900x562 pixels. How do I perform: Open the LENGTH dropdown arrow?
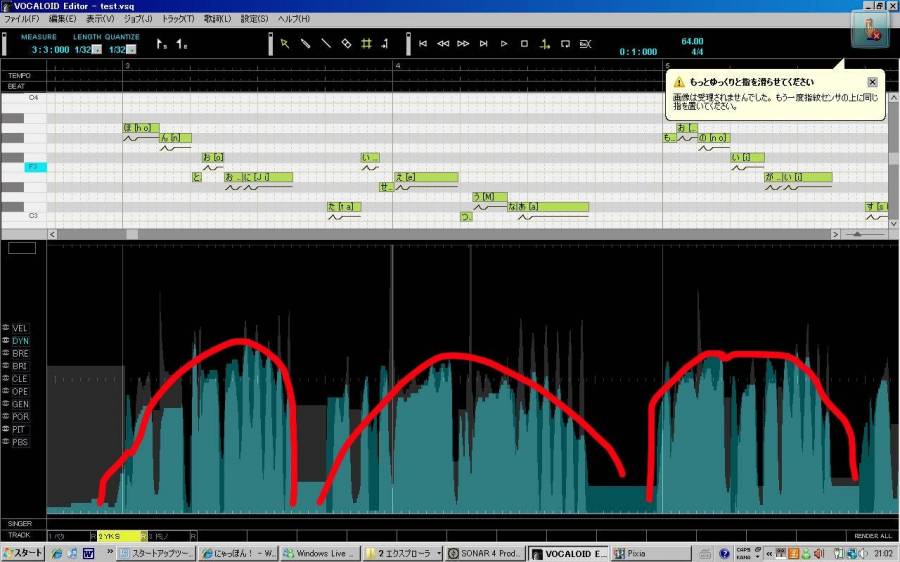click(97, 50)
